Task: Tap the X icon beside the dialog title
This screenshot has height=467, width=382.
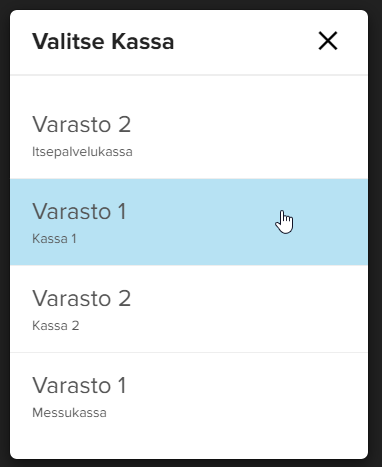Action: click(328, 41)
